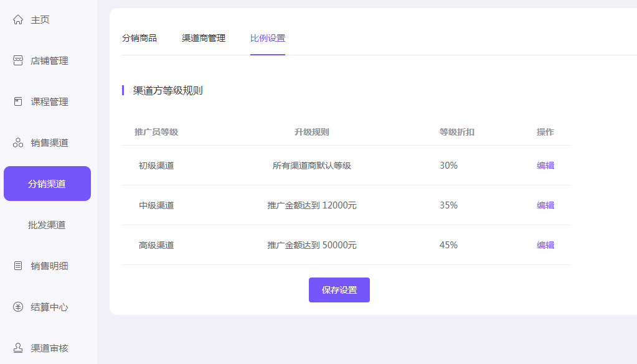The width and height of the screenshot is (637, 364).
Task: Click the channel icon beside 销售渠道
Action: (x=18, y=143)
